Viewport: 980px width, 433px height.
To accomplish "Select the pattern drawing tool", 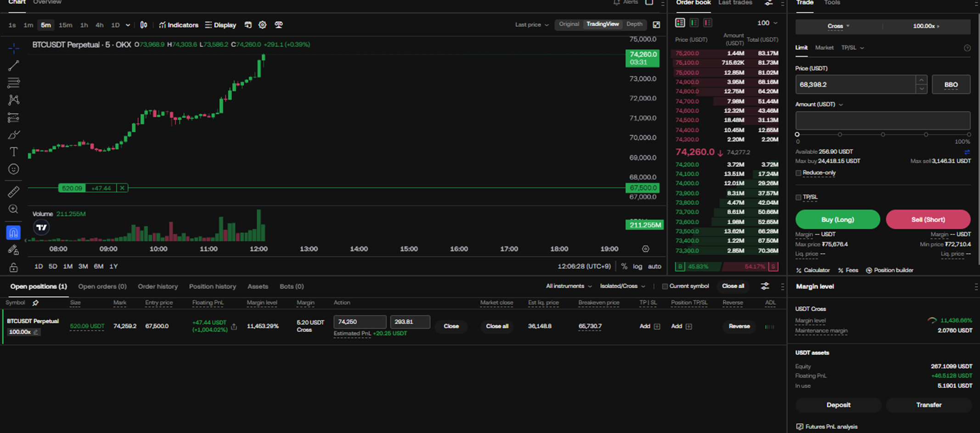I will (x=13, y=100).
